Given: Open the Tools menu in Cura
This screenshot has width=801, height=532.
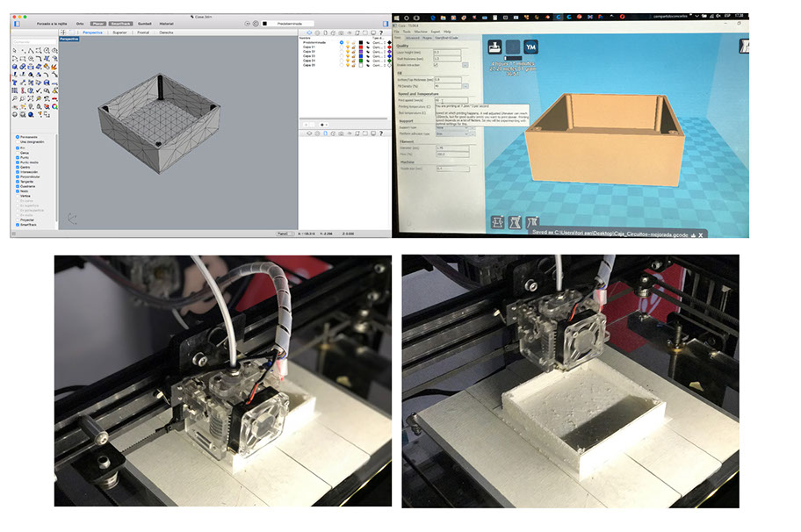Looking at the screenshot, I should point(407,32).
